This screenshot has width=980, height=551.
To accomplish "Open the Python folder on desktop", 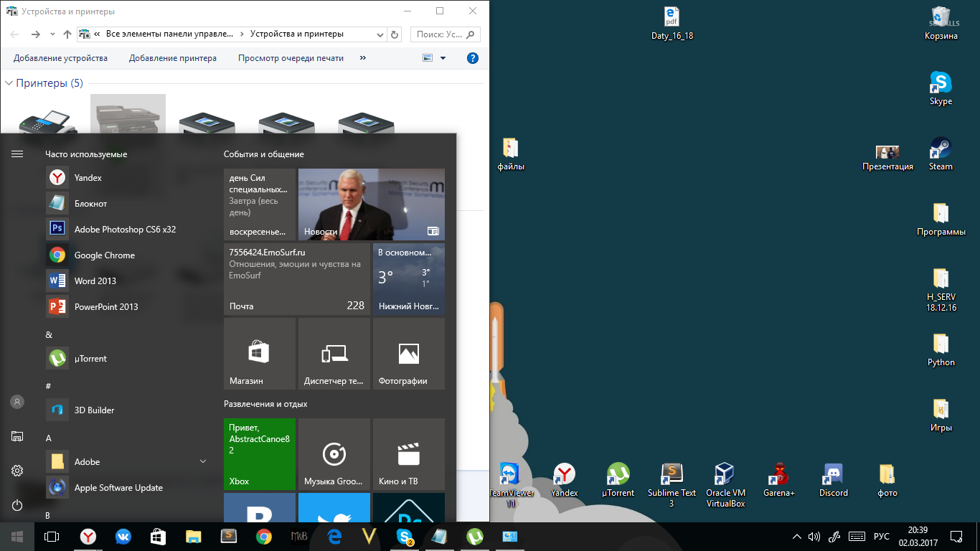I will pos(941,350).
